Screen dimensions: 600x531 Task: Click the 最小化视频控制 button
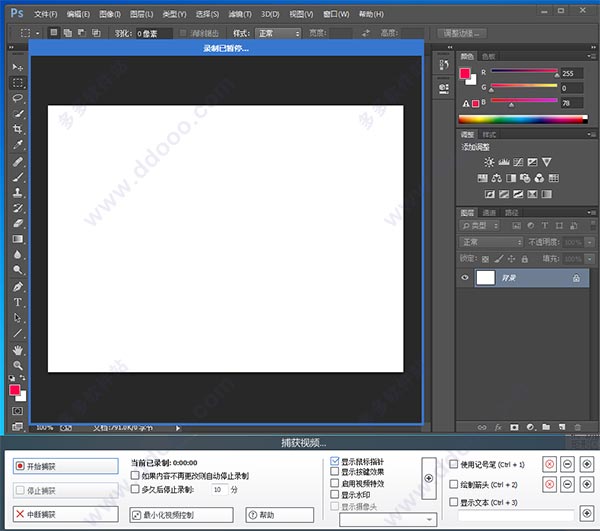pos(181,515)
